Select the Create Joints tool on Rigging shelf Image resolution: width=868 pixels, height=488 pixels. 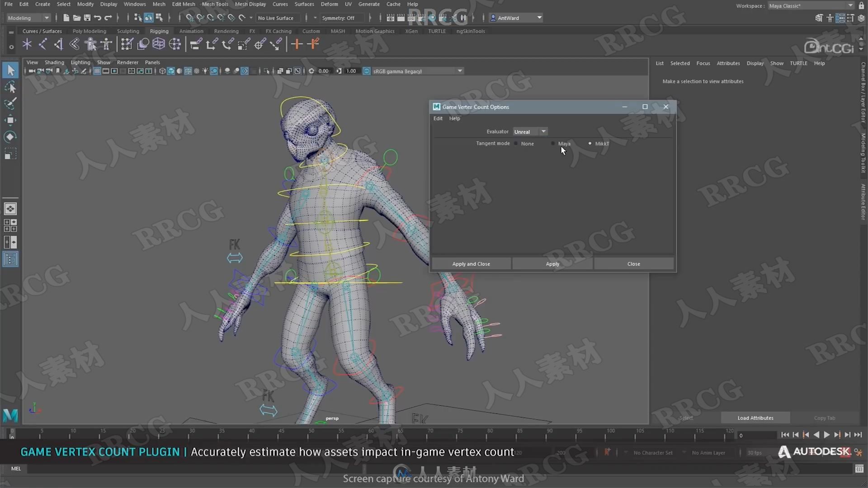[x=43, y=44]
